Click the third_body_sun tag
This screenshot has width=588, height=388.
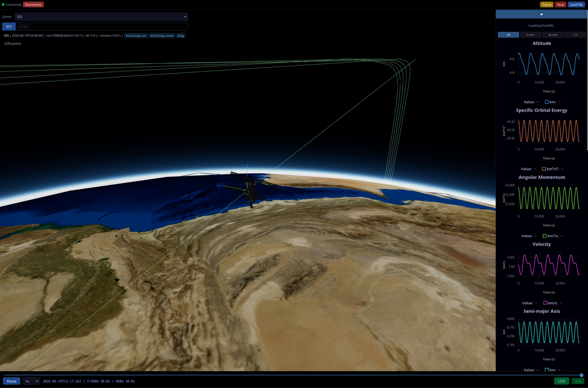pos(136,36)
